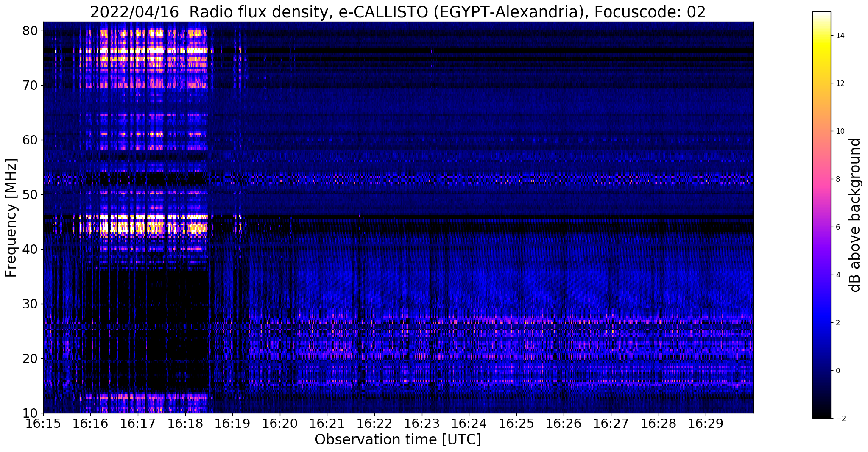Screen dimensions: 868x452
Task: Click the colorbar tick label 14
Action: click(840, 36)
